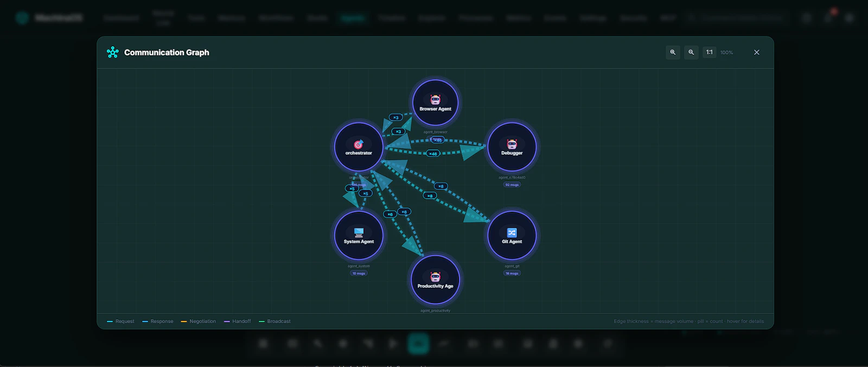Click the Communication Graph title icon

(113, 52)
